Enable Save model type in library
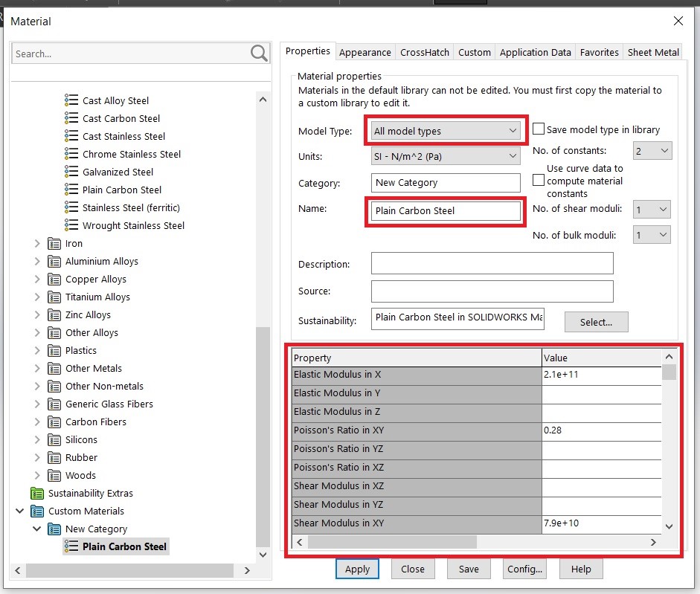The image size is (700, 594). (x=539, y=129)
